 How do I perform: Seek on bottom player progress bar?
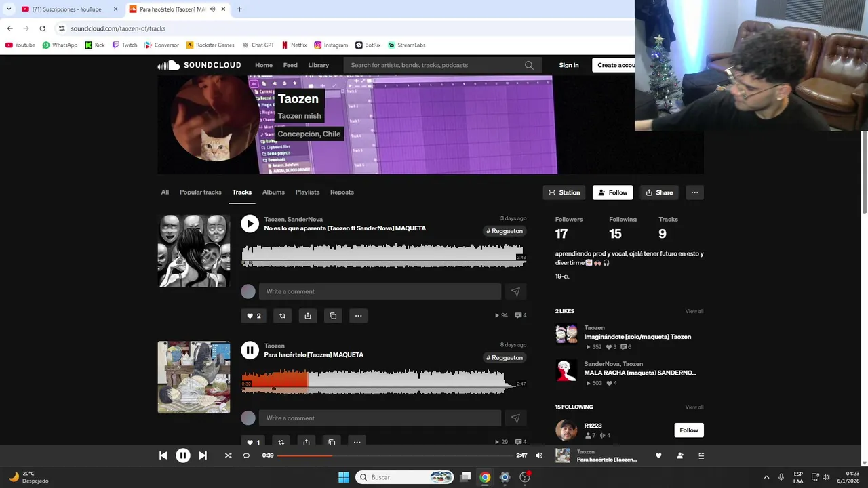coord(395,455)
